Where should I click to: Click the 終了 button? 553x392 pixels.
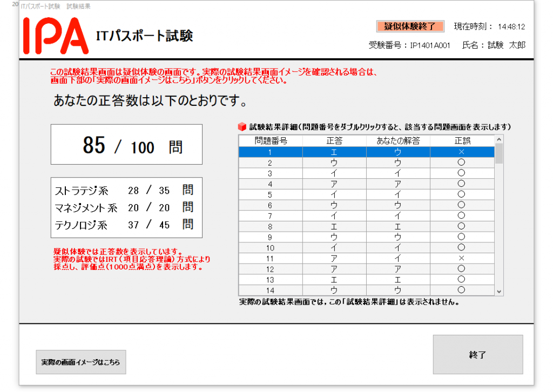[478, 354]
